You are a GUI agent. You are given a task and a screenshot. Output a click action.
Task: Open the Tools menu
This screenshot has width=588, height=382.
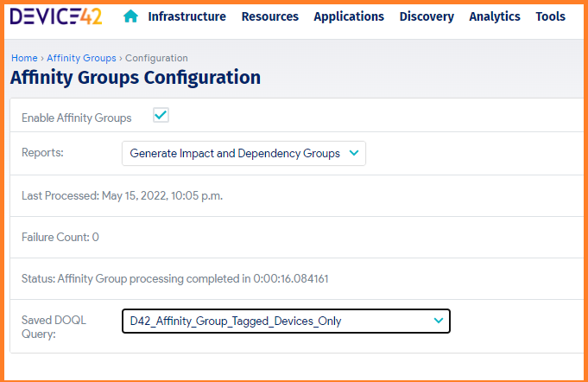(x=550, y=16)
